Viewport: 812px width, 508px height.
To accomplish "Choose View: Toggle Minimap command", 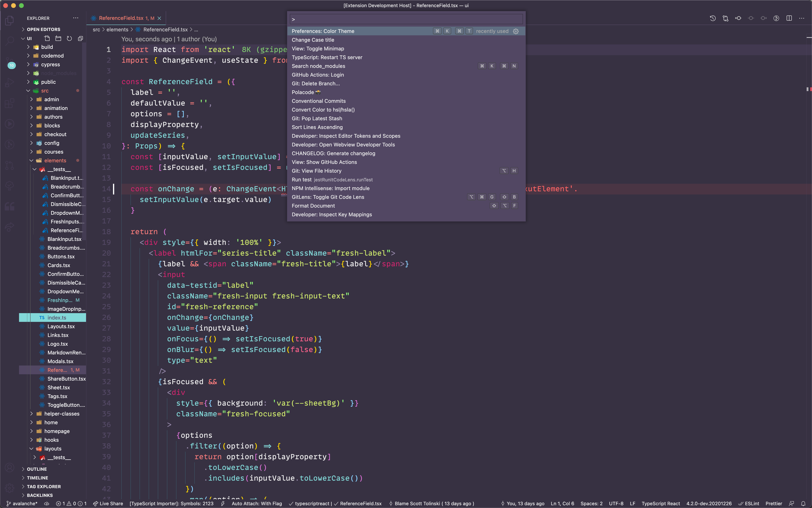I will coord(406,49).
